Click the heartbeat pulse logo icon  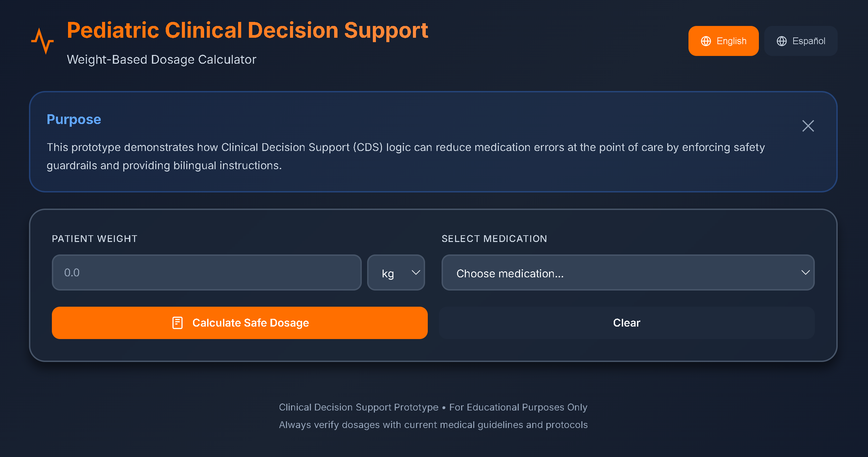(x=43, y=41)
